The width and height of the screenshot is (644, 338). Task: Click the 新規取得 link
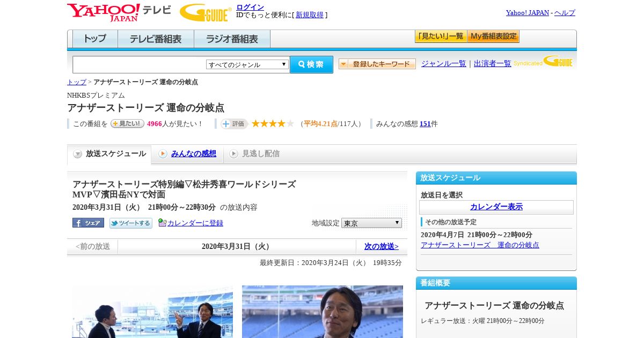coord(310,15)
